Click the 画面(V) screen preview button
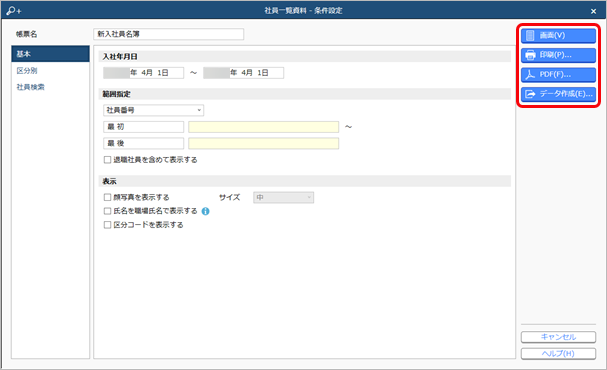 pos(558,36)
